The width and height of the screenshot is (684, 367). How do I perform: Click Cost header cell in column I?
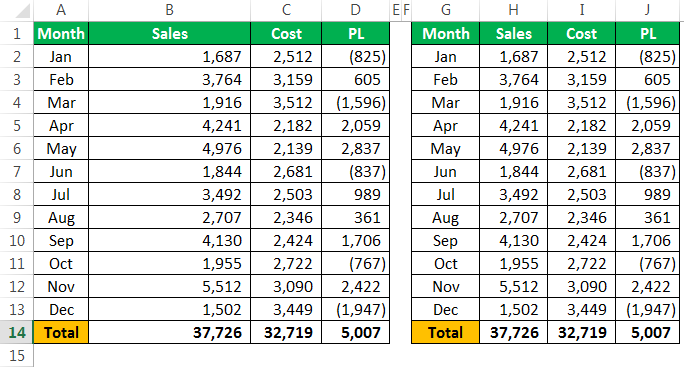click(x=581, y=33)
